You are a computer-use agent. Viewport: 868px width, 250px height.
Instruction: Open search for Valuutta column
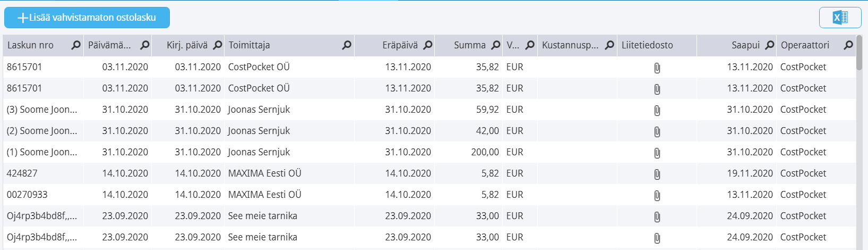[530, 45]
